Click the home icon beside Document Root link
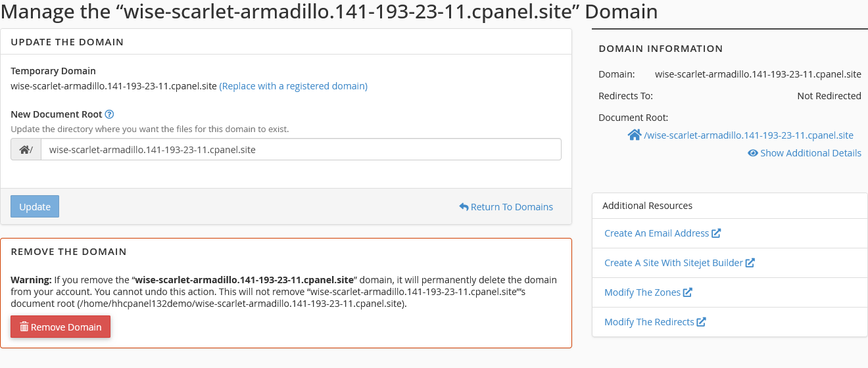 (x=634, y=135)
